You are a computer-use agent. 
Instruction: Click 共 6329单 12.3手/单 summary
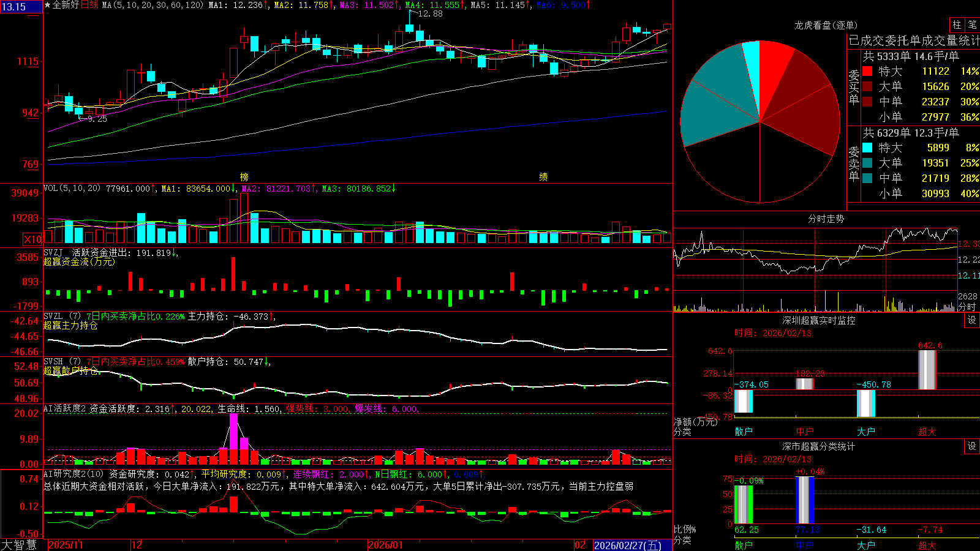click(x=911, y=133)
